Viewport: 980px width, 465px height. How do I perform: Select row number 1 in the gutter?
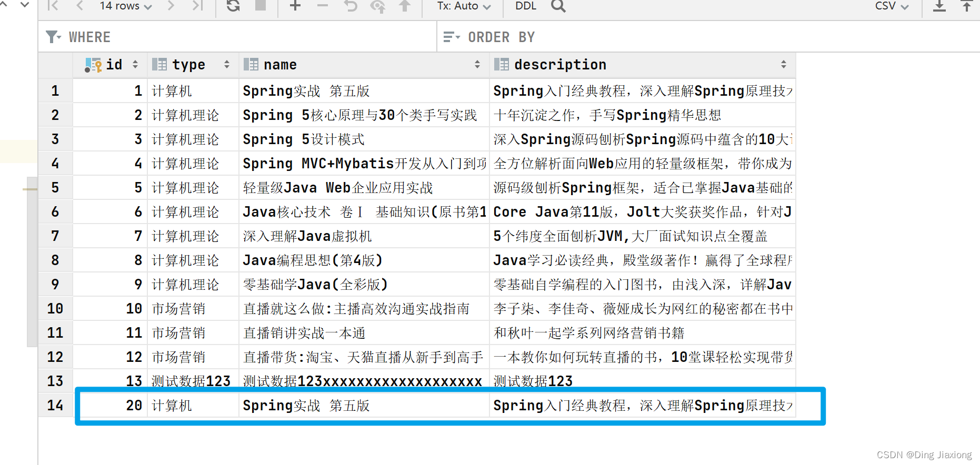point(55,91)
